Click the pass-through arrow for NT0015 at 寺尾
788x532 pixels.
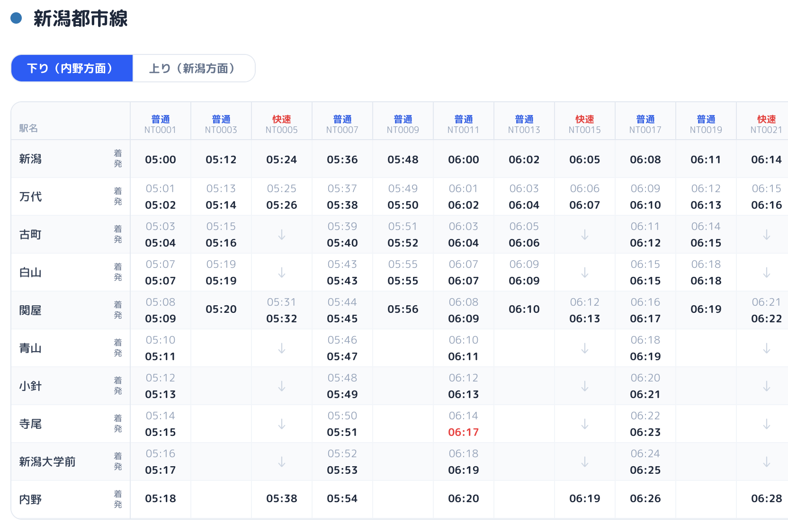[585, 424]
